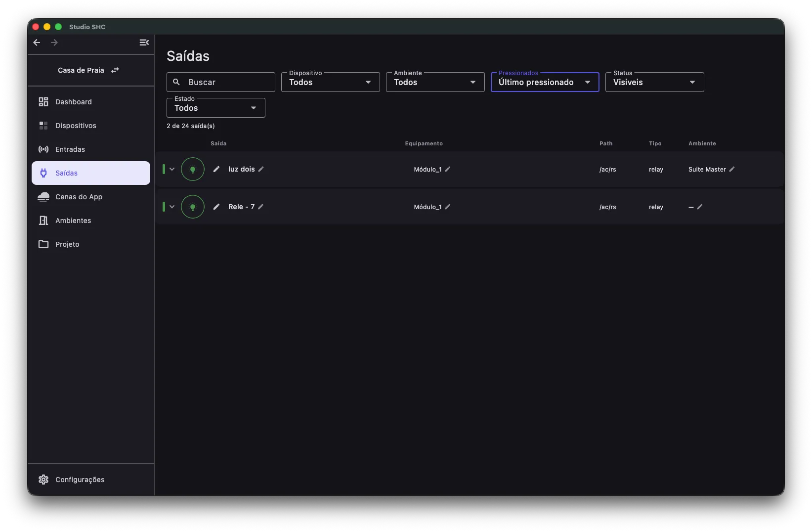Toggle the luz dois light bulb
812x532 pixels.
click(193, 169)
